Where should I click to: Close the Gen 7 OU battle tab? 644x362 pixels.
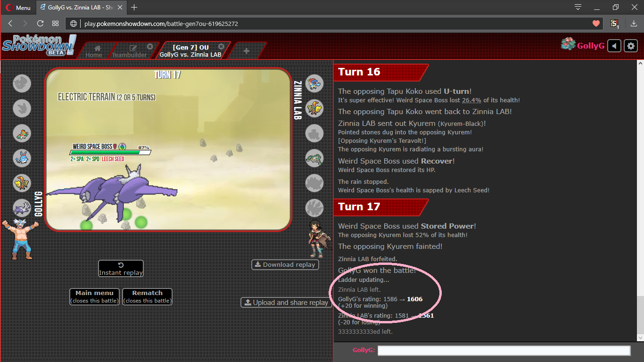coord(221,46)
